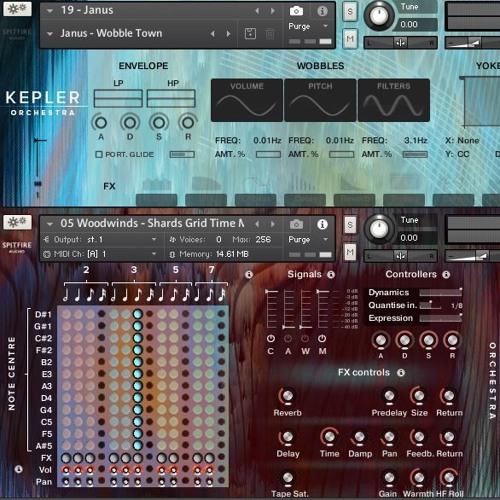The height and width of the screenshot is (500, 500).
Task: Click the camera snapshot icon in Janus instrument
Action: point(296,11)
